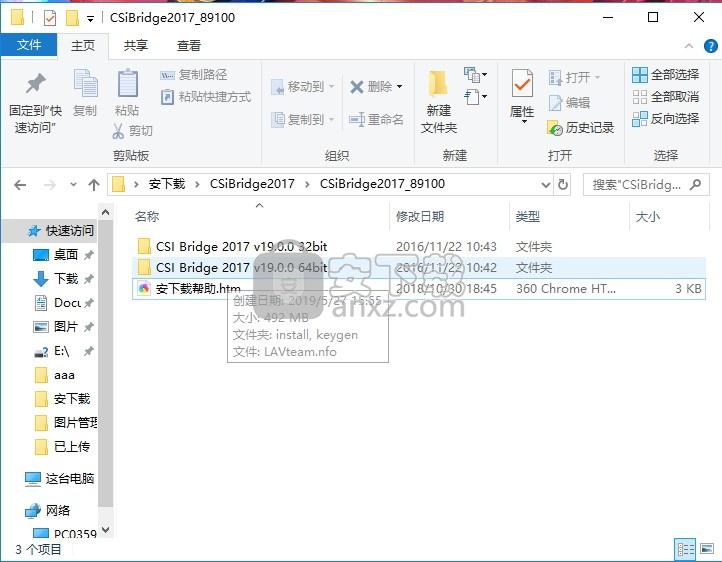Open the New item dropdown icon
Image resolution: width=722 pixels, height=562 pixels.
click(476, 75)
